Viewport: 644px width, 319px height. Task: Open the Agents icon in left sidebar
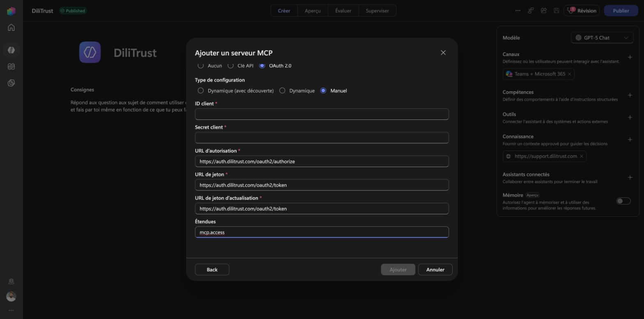coord(11,50)
